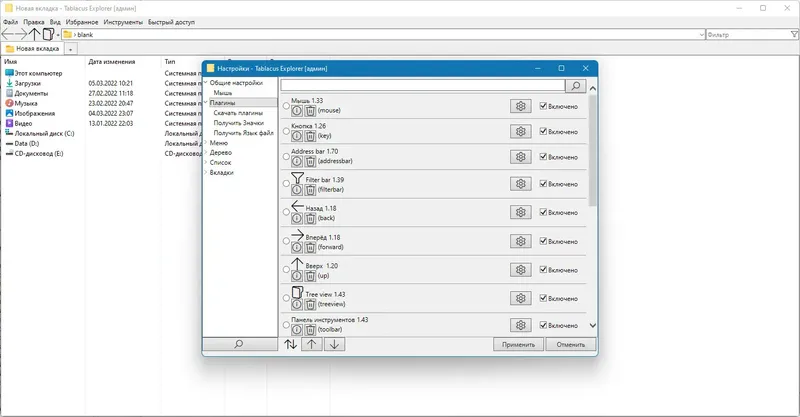Open dropdown arrow beside tree view toolbar icon
This screenshot has width=800, height=417.
[58, 35]
